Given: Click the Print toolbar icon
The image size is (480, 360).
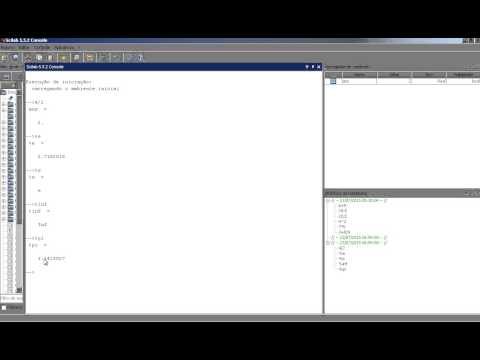Looking at the screenshot, I should (76, 58).
